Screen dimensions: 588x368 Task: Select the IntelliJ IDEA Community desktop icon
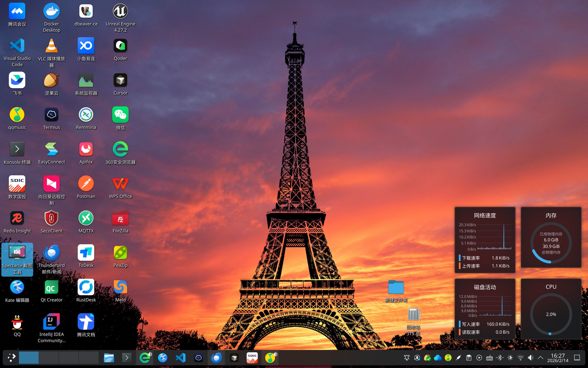[51, 328]
